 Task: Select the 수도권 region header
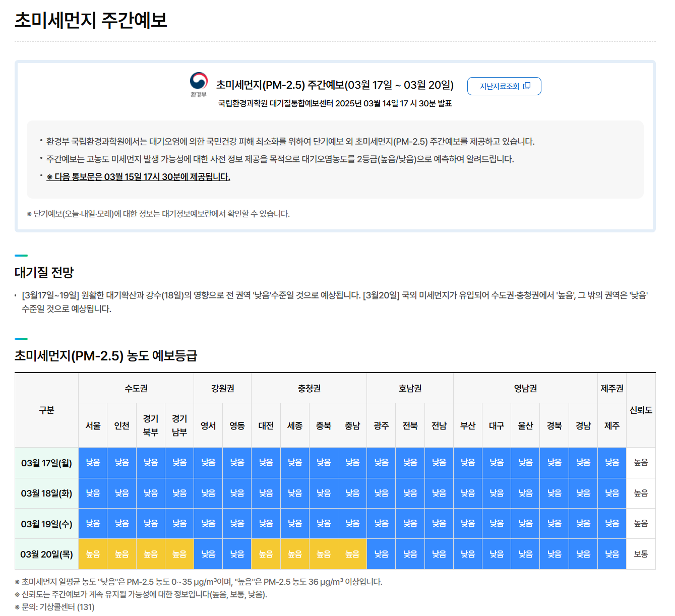(136, 388)
